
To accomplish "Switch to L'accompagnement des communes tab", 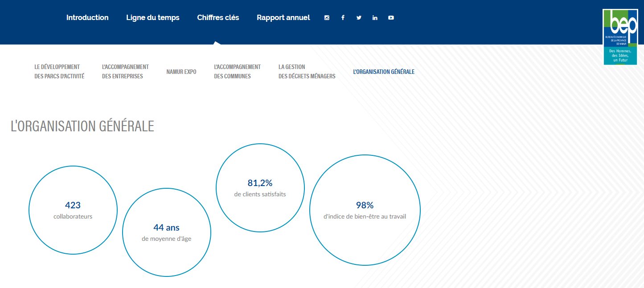I will tap(238, 72).
